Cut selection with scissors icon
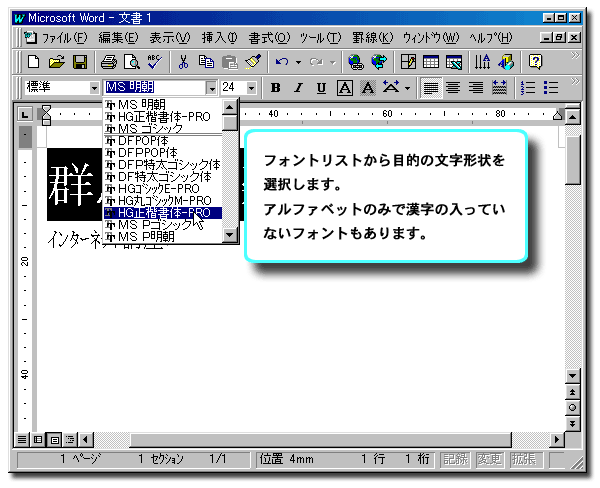 (x=184, y=62)
